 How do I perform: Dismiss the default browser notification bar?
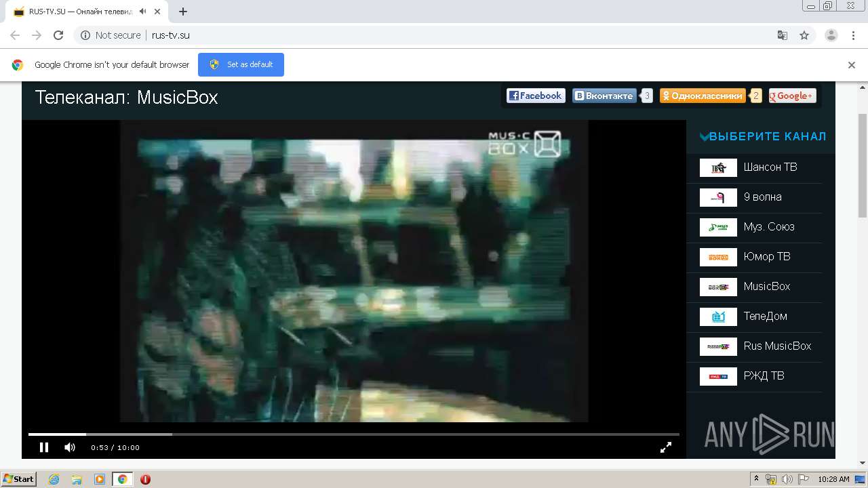pyautogui.click(x=852, y=65)
